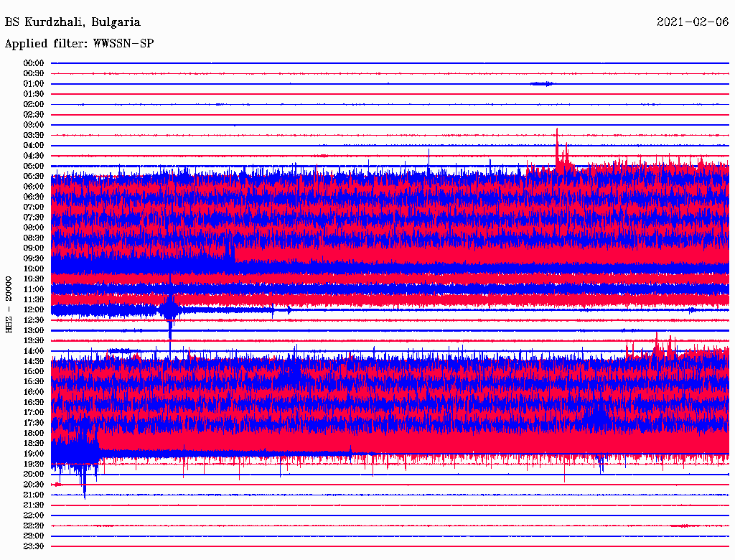Select the 05:00 time label
735x560 pixels.
point(34,166)
